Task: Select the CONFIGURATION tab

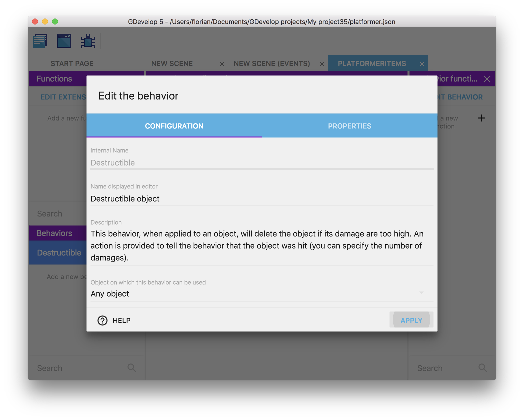Action: [174, 126]
